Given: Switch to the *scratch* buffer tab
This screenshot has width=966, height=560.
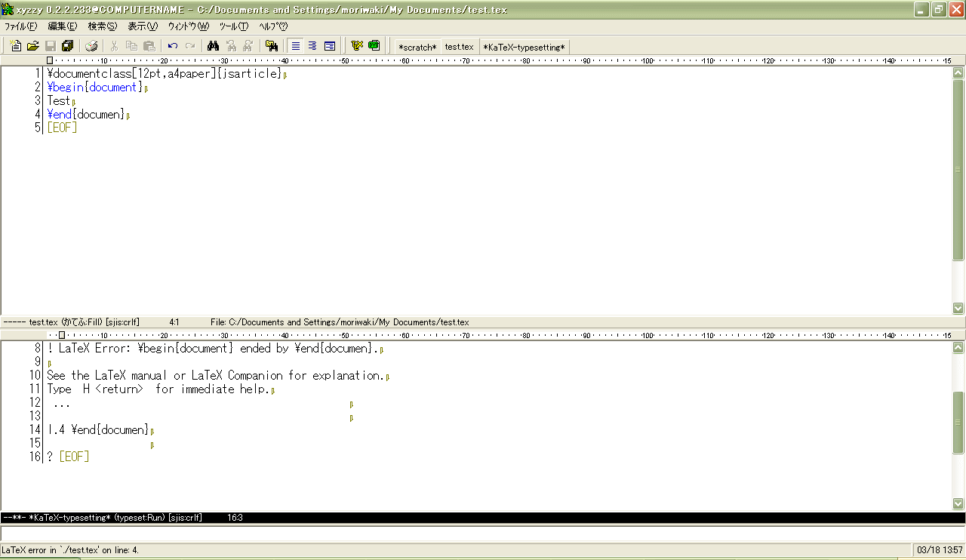Looking at the screenshot, I should (417, 47).
